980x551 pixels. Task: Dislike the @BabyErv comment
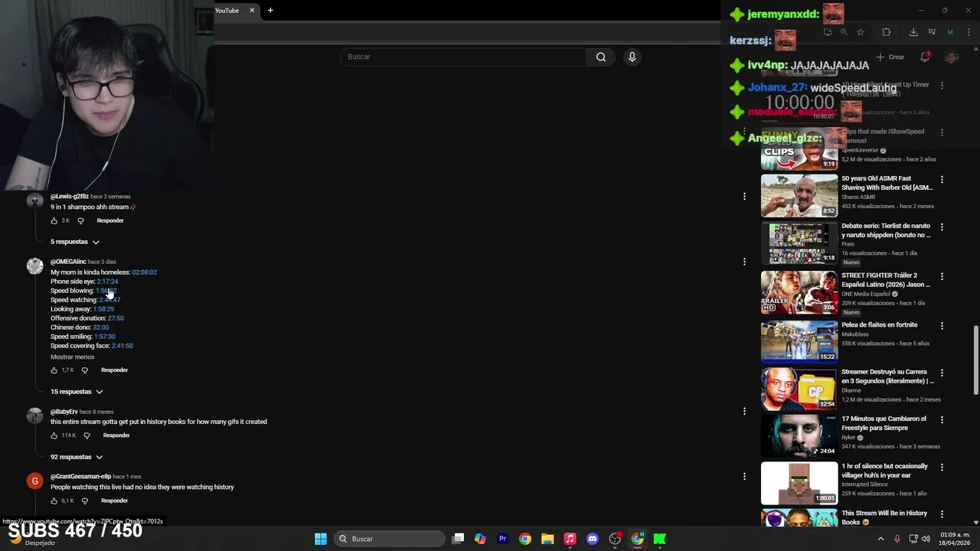click(x=87, y=435)
